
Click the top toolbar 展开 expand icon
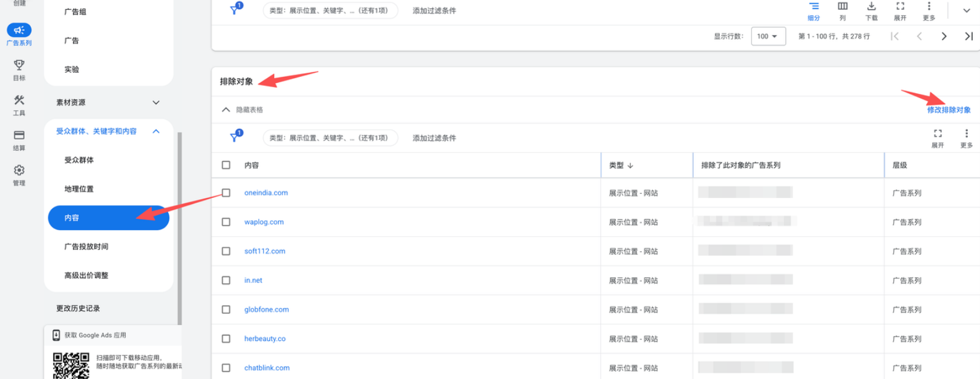[x=900, y=6]
